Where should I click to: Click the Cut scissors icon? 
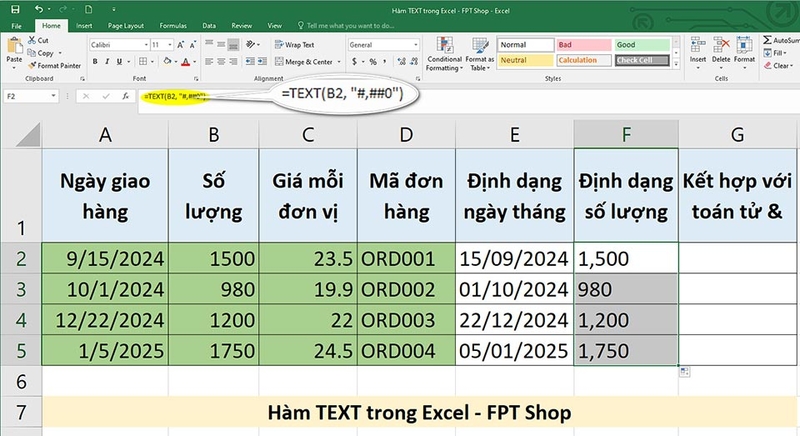pos(32,40)
